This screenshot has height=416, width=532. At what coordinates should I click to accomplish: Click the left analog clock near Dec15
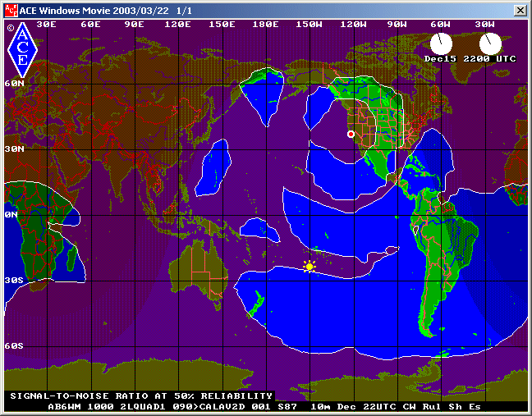[x=441, y=43]
